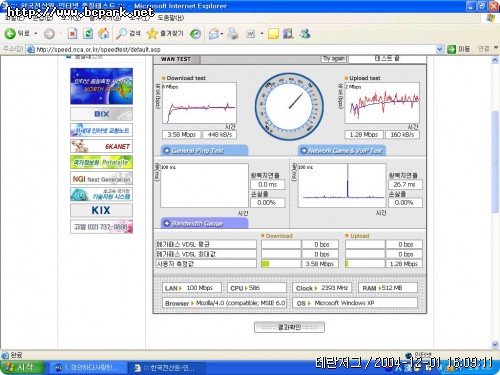This screenshot has height=375, width=500.
Task: Click the Stop loading icon
Action: 72,33
